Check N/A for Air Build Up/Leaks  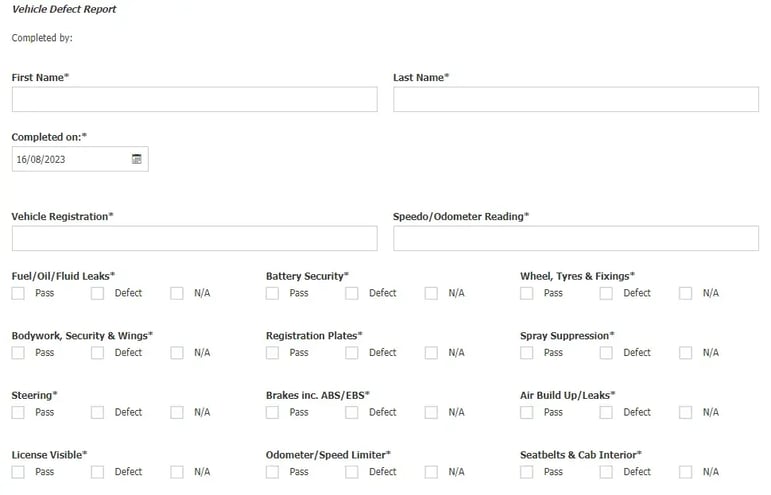click(685, 412)
